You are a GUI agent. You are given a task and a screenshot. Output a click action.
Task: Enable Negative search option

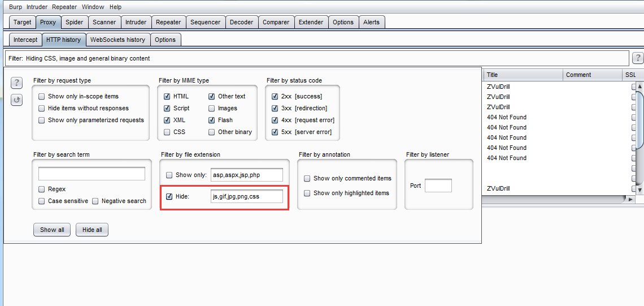coord(95,201)
